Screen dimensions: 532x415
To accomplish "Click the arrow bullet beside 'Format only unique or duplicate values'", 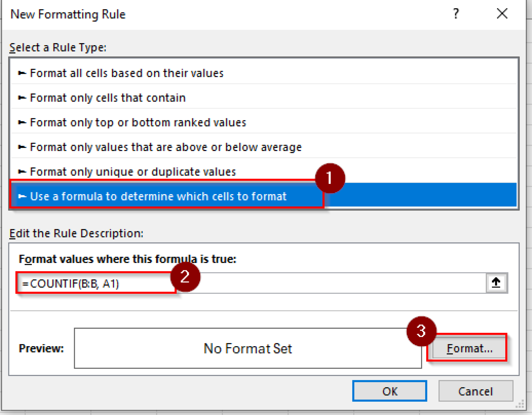I will (22, 172).
